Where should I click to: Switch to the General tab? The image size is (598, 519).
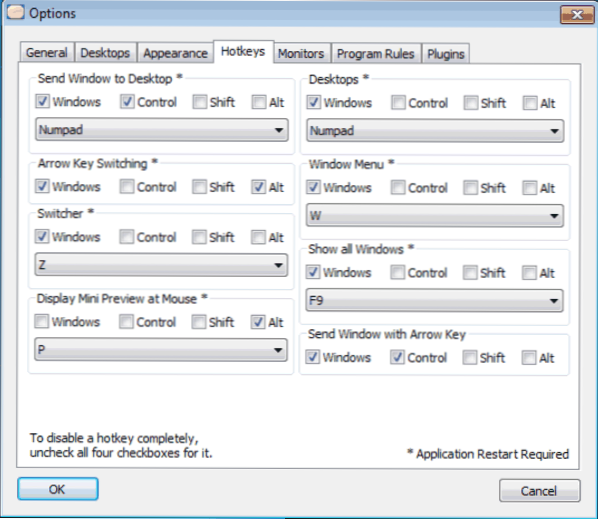click(x=47, y=52)
